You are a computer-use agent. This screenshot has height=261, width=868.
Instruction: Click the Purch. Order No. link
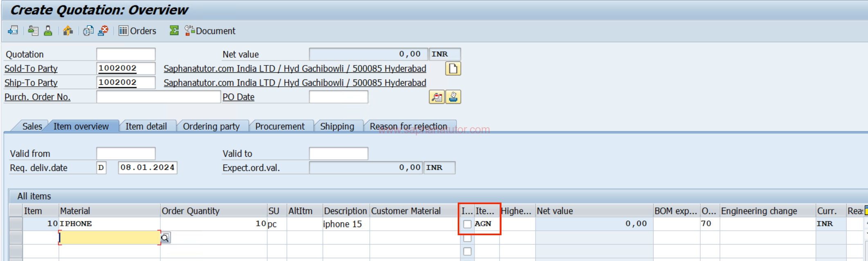(38, 97)
